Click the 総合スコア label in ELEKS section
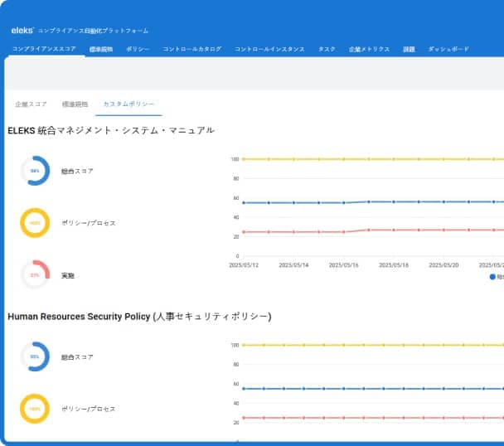 click(77, 171)
